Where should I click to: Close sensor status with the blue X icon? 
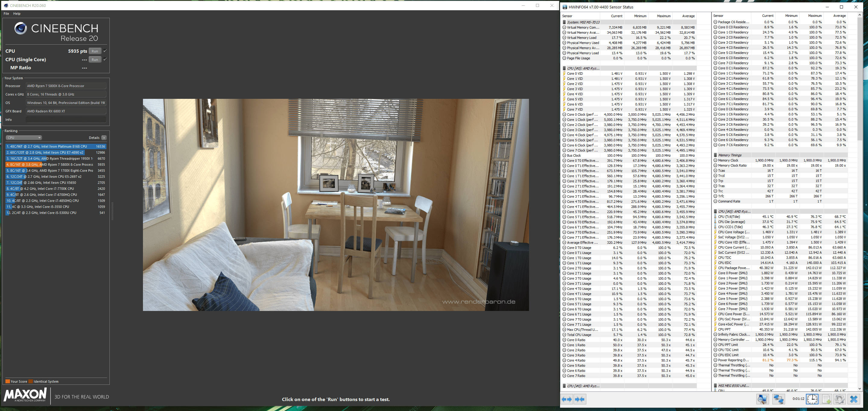pos(854,399)
